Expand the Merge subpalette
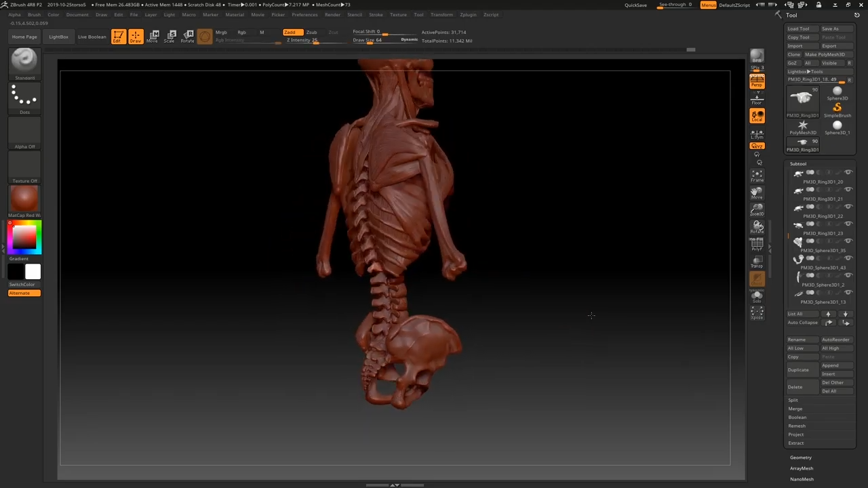This screenshot has width=868, height=488. pyautogui.click(x=795, y=409)
